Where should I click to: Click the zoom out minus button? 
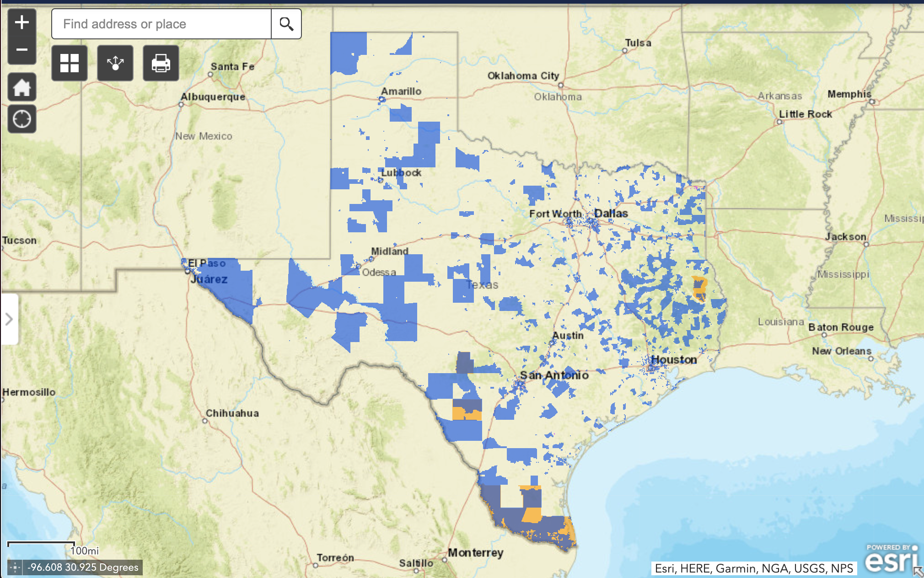pos(22,50)
